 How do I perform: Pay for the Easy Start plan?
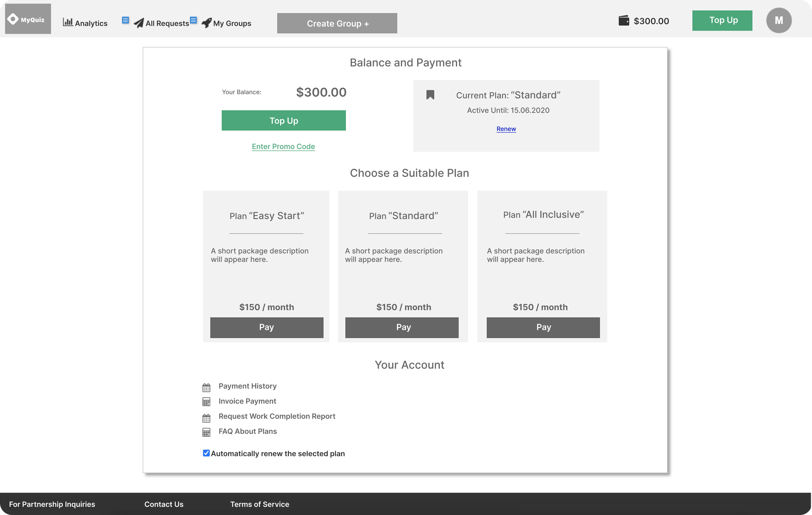tap(266, 327)
